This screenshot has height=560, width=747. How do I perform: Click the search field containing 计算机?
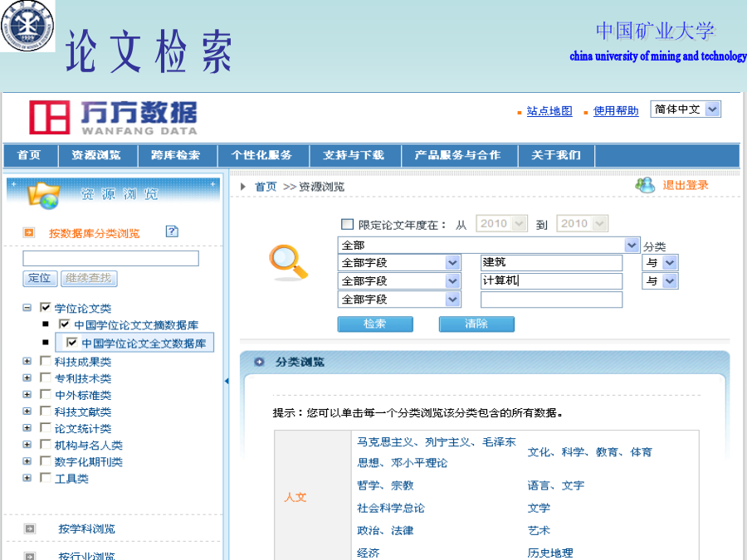point(551,281)
